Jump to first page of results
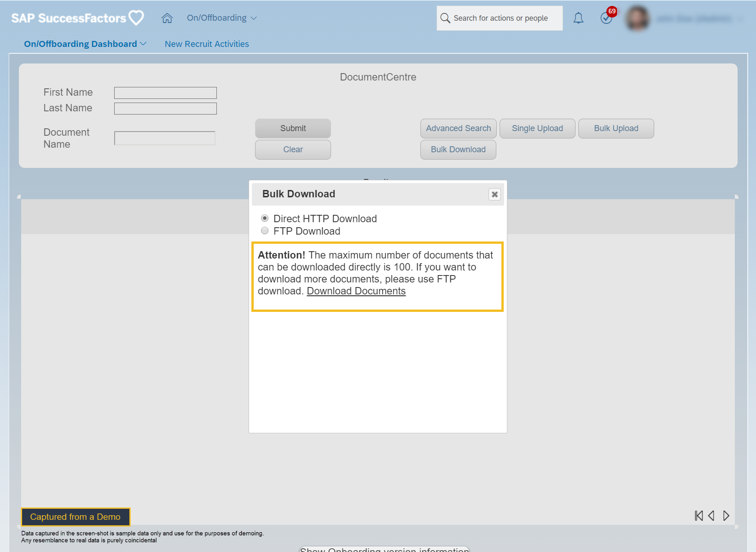This screenshot has height=552, width=756. [x=699, y=516]
